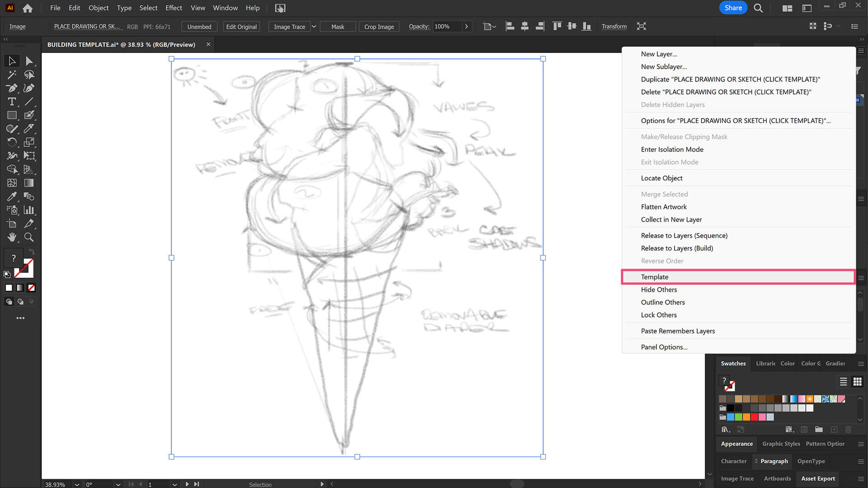
Task: Switch to the Graphic Styles tab
Action: point(781,444)
